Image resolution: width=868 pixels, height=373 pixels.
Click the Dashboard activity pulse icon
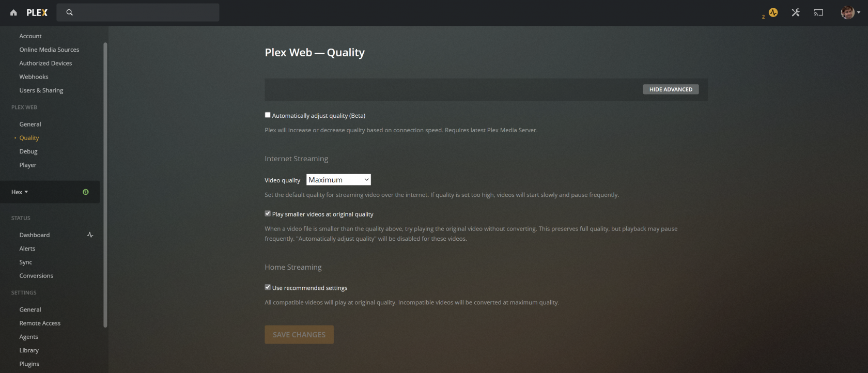click(x=90, y=235)
